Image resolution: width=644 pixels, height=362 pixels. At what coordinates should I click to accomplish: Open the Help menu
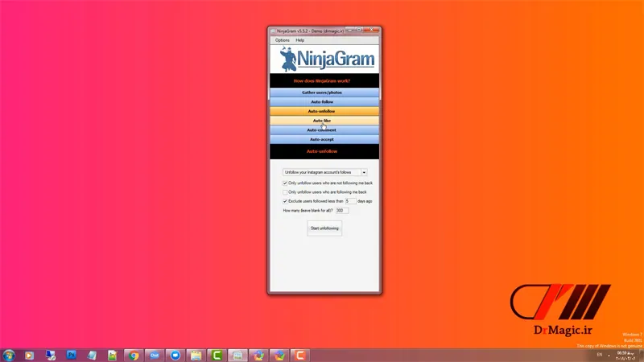299,40
